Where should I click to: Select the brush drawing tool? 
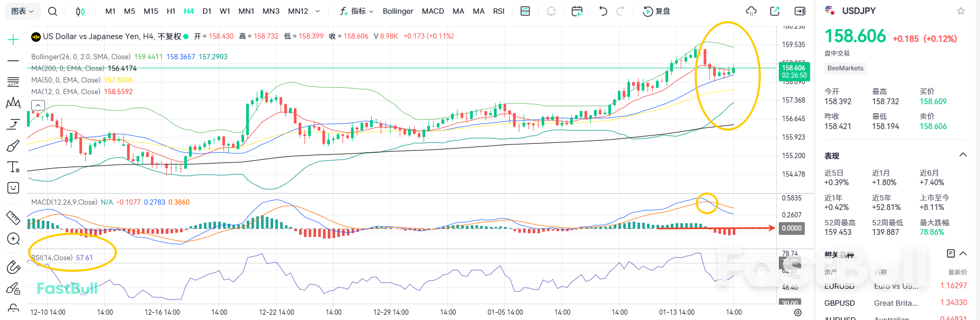click(13, 146)
